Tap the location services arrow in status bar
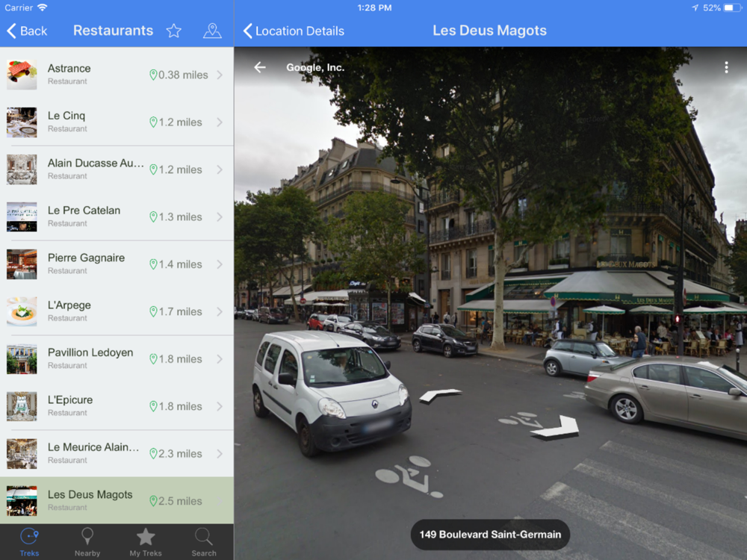747x560 pixels. click(x=695, y=7)
